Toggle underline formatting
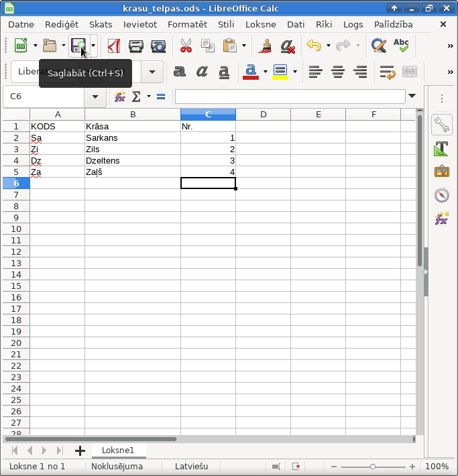458x476 pixels. click(224, 72)
